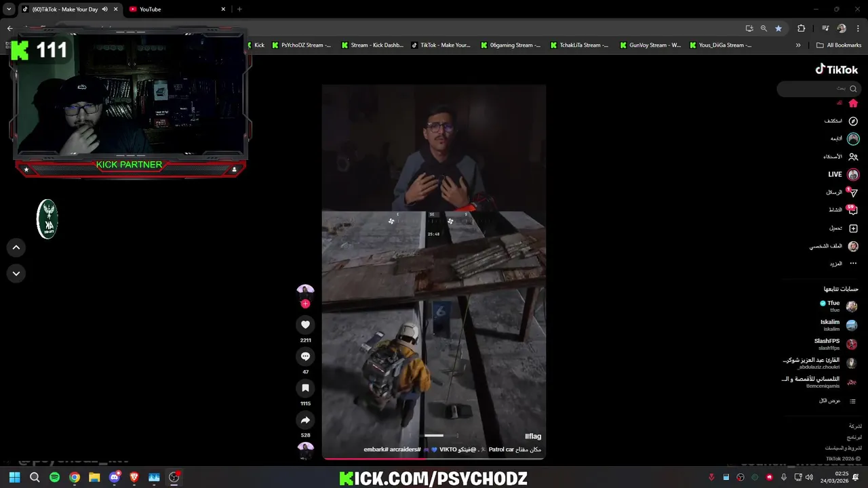This screenshot has height=488, width=868.
Task: Go to previous video with up chevron
Action: coord(16,247)
